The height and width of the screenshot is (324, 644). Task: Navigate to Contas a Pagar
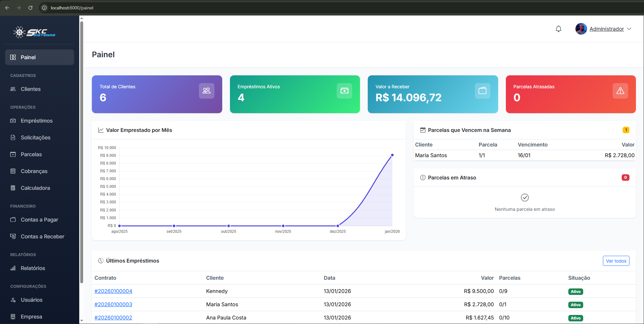point(39,220)
